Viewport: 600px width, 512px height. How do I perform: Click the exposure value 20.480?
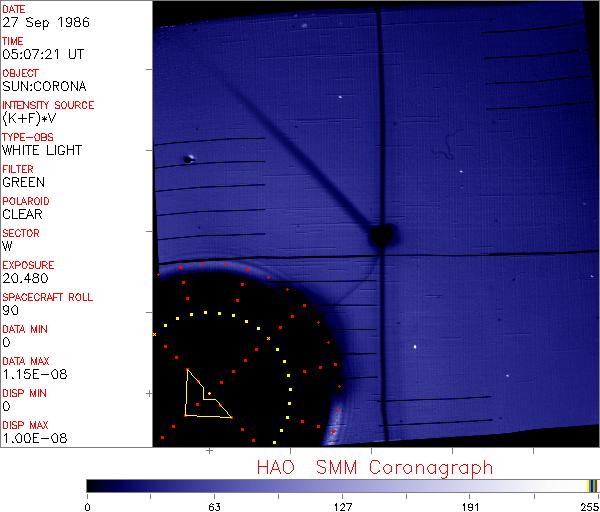coord(25,278)
